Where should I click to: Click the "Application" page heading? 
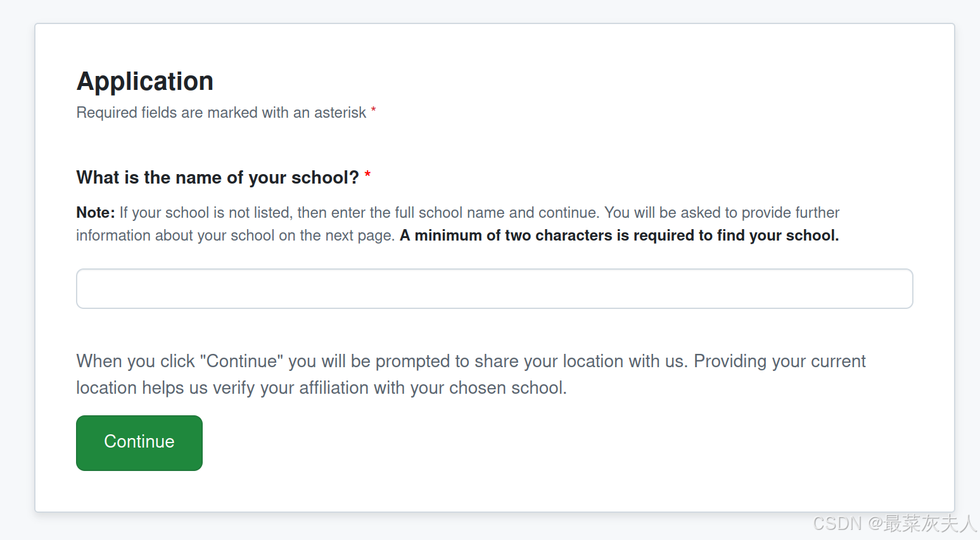pyautogui.click(x=145, y=82)
